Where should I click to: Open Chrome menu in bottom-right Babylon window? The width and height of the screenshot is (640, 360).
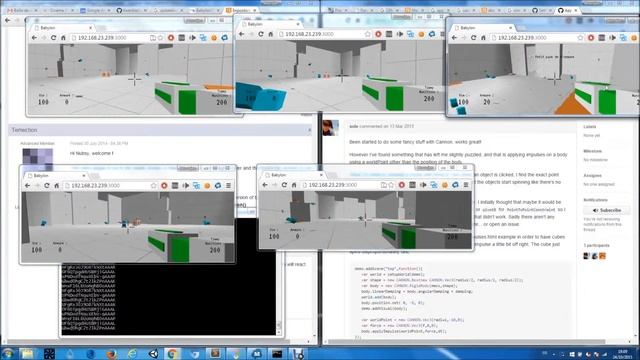(466, 185)
